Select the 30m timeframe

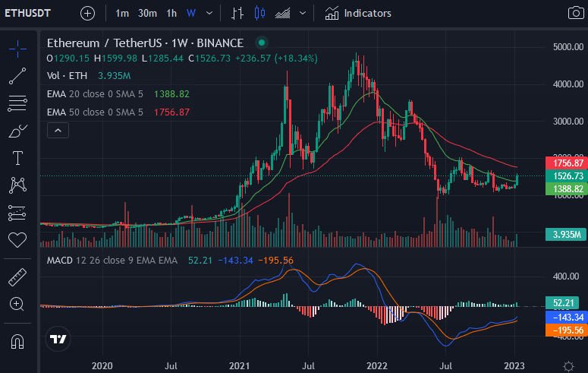147,14
